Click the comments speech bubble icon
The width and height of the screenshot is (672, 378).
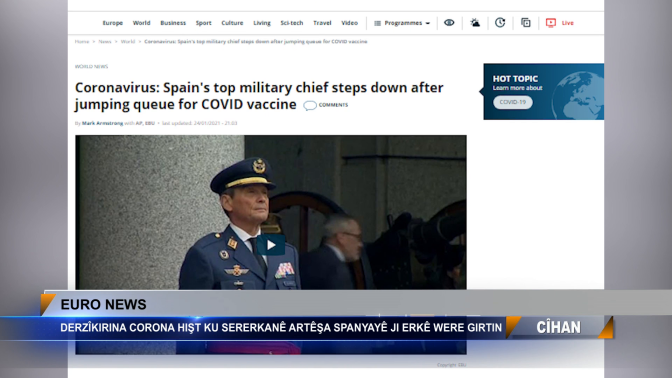point(310,105)
